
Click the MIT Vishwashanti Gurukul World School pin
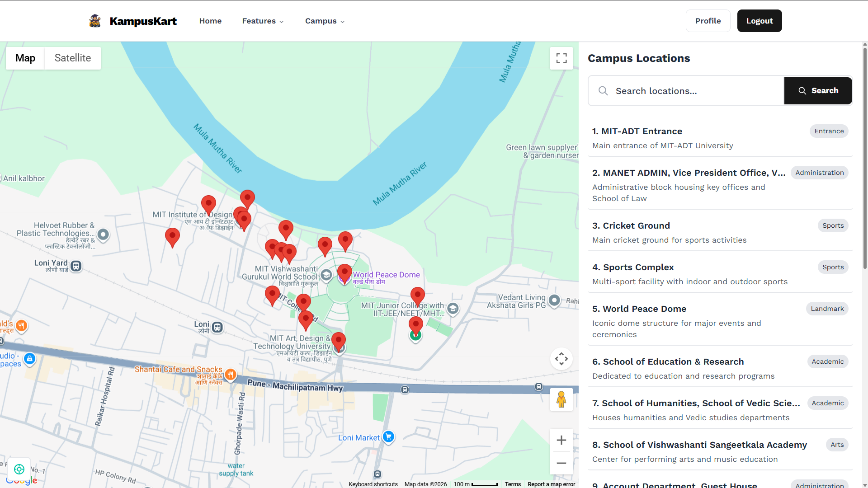coord(326,275)
